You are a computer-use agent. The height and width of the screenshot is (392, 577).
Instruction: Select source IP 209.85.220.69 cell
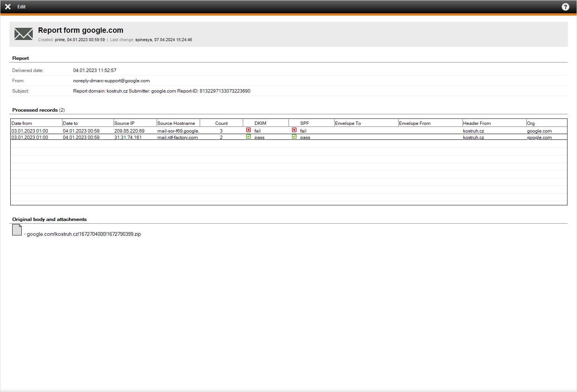pos(129,131)
